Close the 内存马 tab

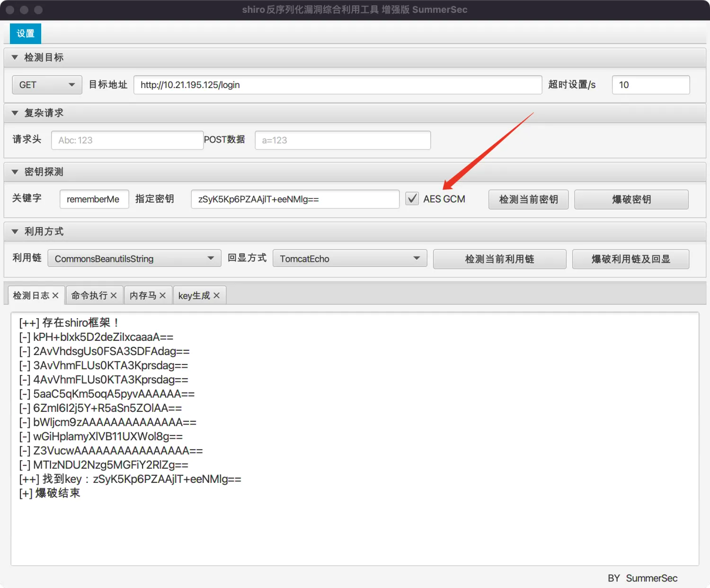click(x=162, y=295)
